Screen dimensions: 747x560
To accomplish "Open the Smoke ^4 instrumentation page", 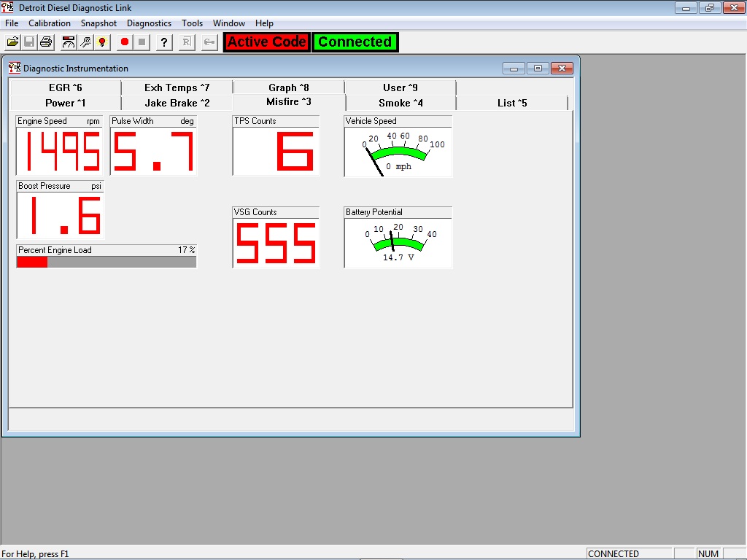I will [400, 102].
